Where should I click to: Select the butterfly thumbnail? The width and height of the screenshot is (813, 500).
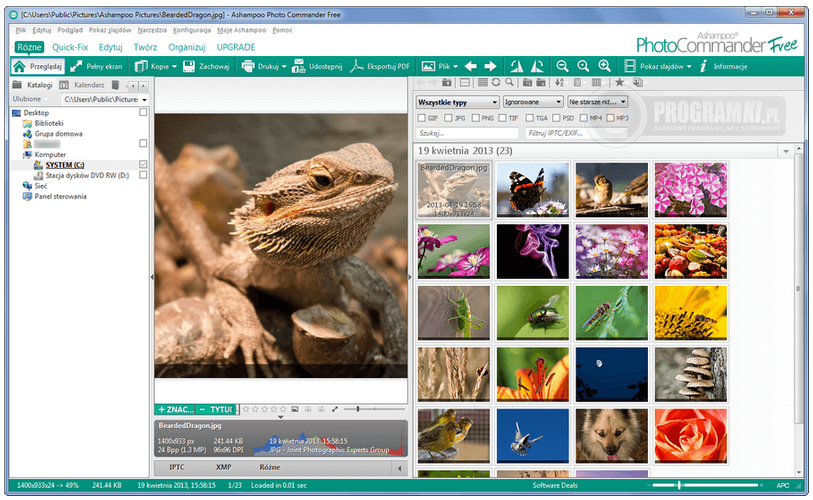pyautogui.click(x=532, y=189)
